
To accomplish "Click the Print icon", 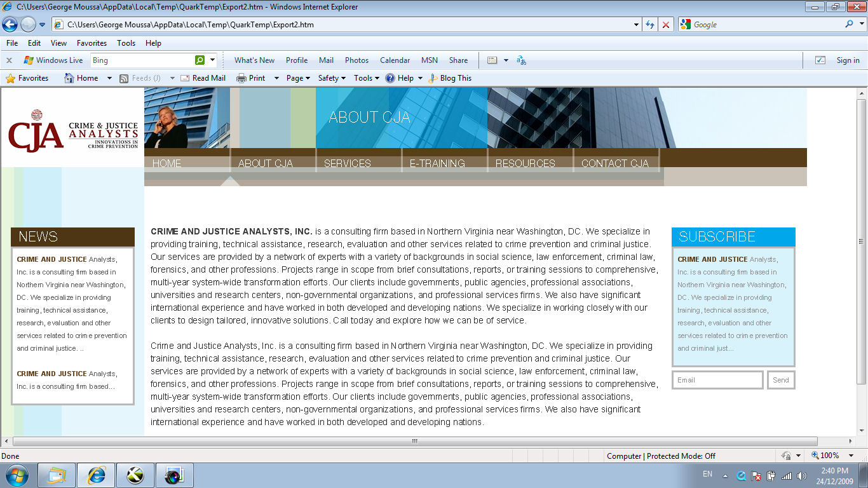I will (x=240, y=78).
